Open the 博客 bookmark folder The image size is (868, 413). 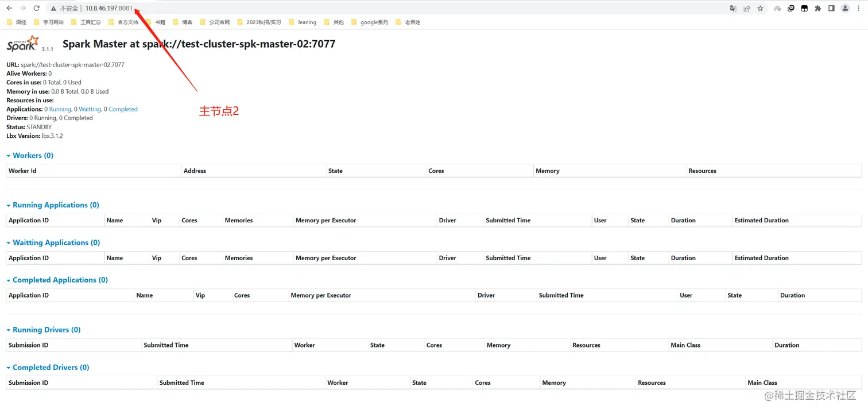(183, 22)
